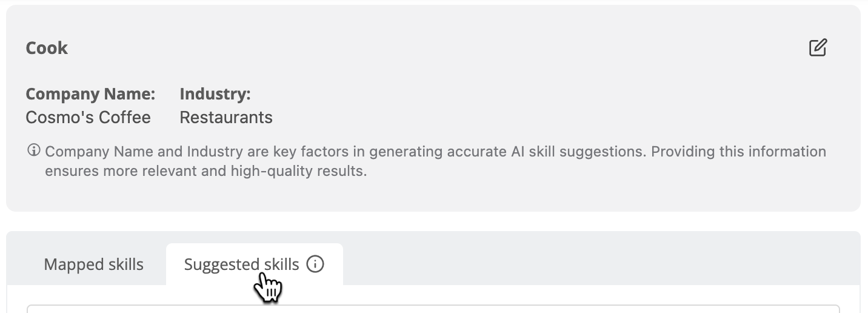Open the edit pencil icon for Cook

[818, 47]
